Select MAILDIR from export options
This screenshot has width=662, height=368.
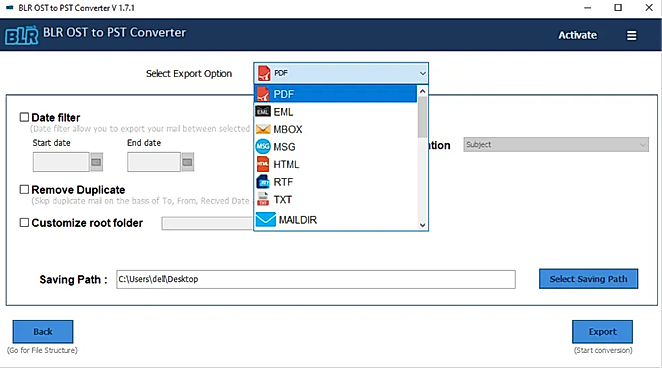tap(336, 219)
